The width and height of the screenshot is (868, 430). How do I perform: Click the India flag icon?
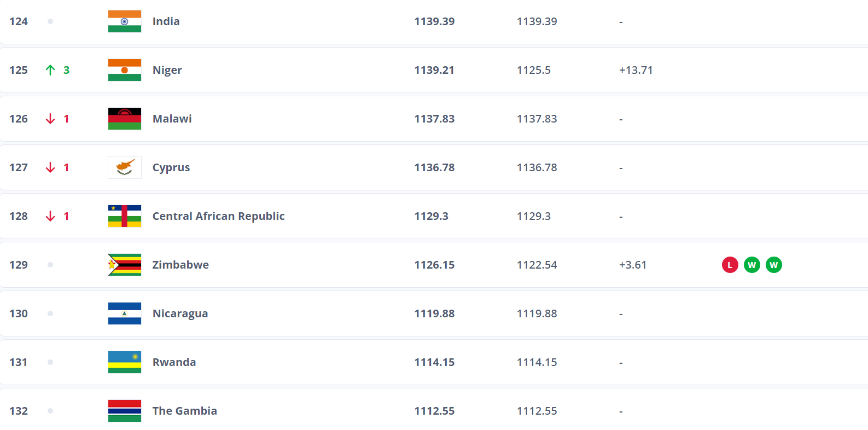(125, 21)
